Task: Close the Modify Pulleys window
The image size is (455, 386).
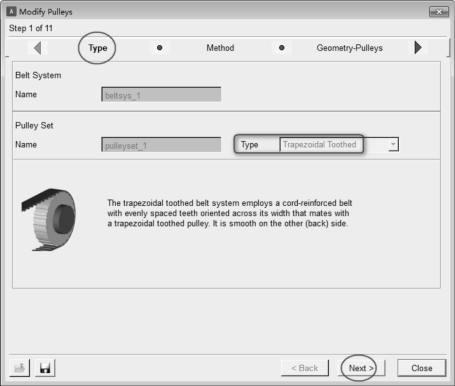Action: coord(439,12)
